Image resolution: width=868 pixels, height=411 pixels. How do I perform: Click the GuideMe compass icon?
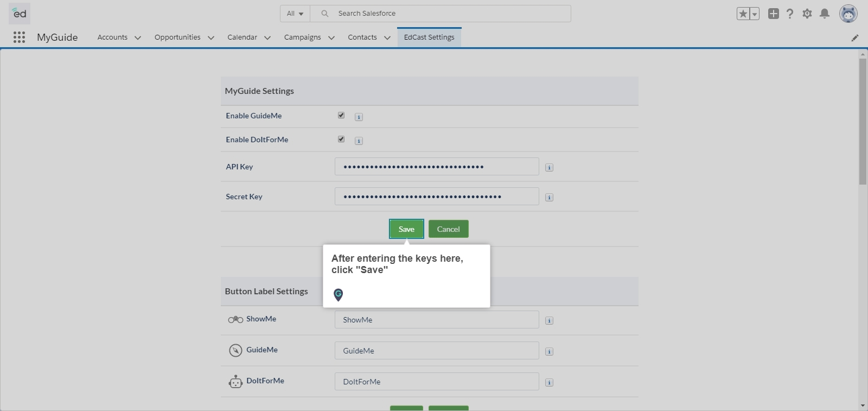coord(235,350)
